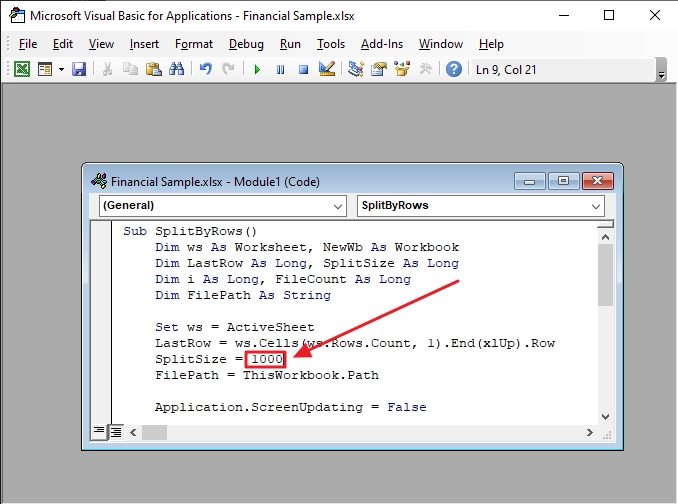678x504 pixels.
Task: Click the horizontal scroll left arrow
Action: pos(133,432)
